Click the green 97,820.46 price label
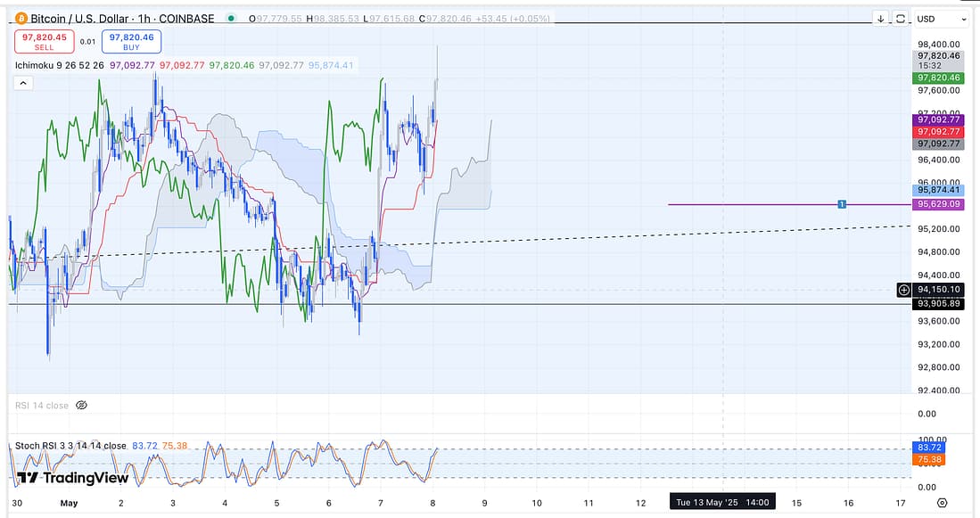 (x=938, y=78)
